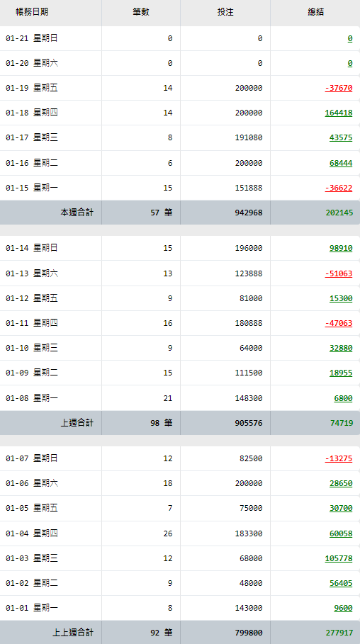
Task: Open the 28650 result for 01-06
Action: click(x=341, y=483)
